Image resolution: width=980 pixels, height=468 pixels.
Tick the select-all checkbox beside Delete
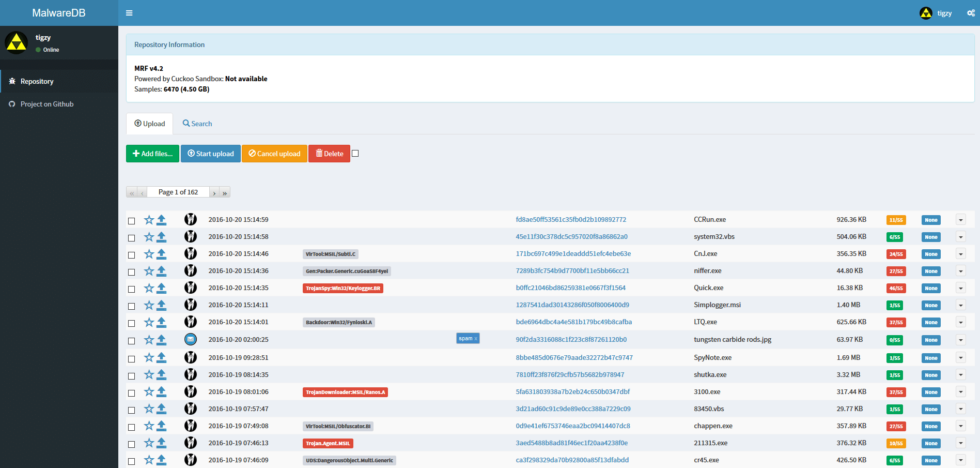355,154
